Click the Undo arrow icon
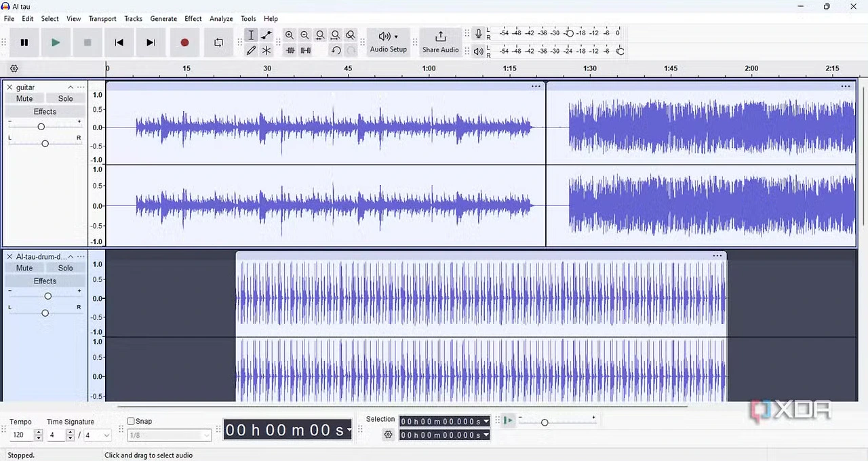The width and height of the screenshot is (868, 461). tap(336, 50)
